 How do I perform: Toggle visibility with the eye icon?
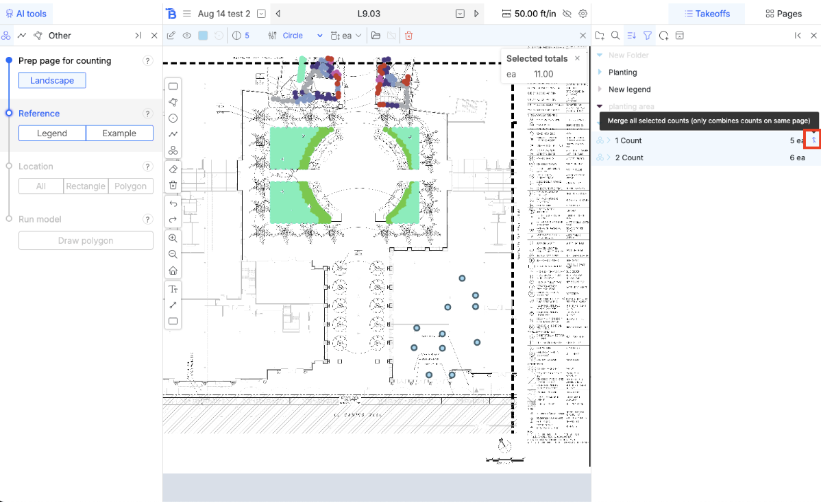coord(187,36)
